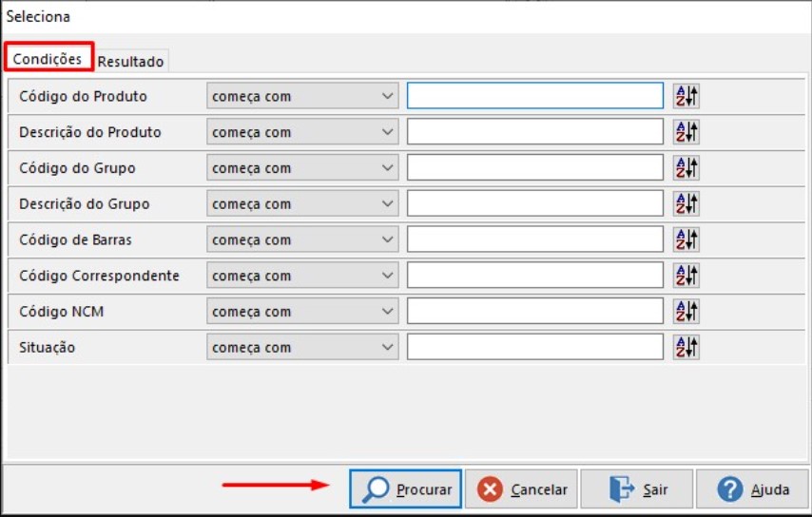Viewport: 812px width, 517px height.
Task: Open Ajuda help button
Action: (752, 488)
